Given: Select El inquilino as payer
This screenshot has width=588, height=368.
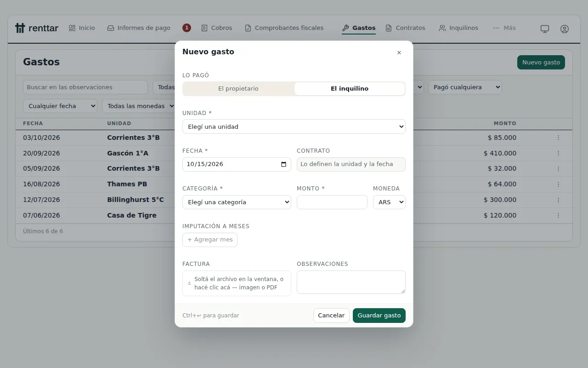Looking at the screenshot, I should pyautogui.click(x=350, y=89).
